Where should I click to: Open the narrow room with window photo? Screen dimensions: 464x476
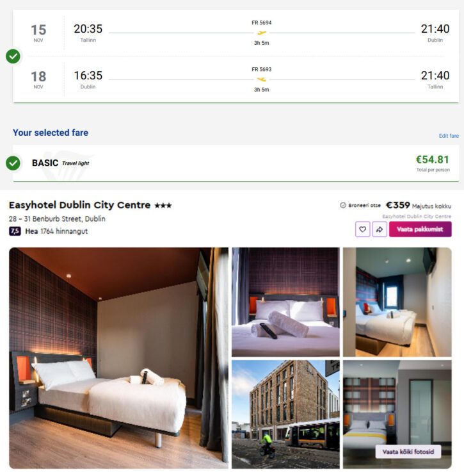point(397,302)
